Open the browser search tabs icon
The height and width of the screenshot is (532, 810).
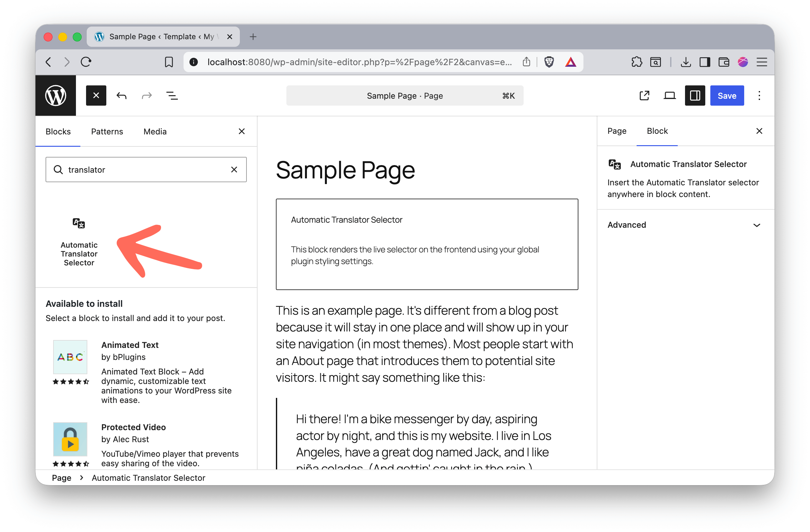pos(656,62)
